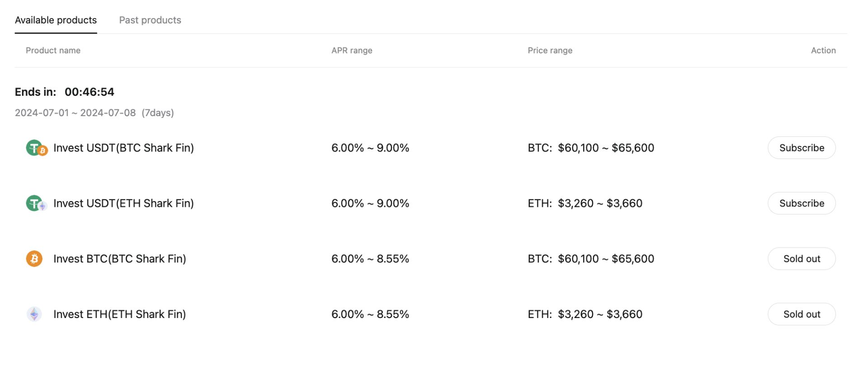This screenshot has width=868, height=370.
Task: Click the Ethereum coin icon
Action: (34, 314)
